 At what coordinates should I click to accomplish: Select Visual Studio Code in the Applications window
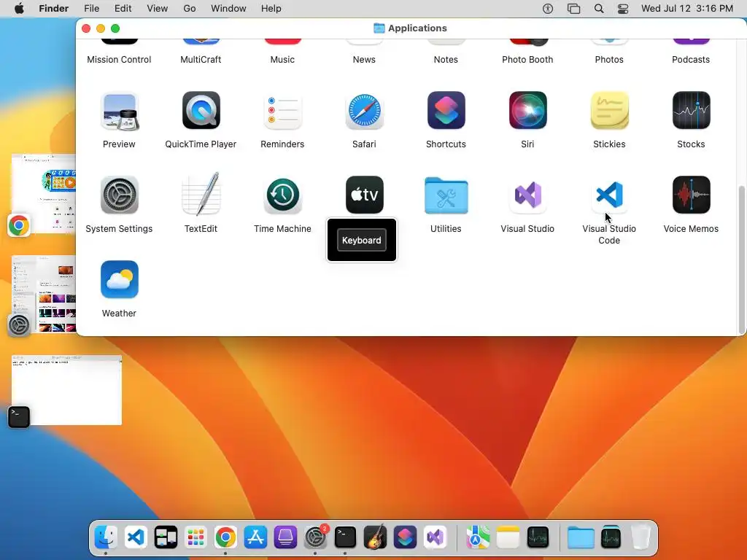[x=609, y=195]
